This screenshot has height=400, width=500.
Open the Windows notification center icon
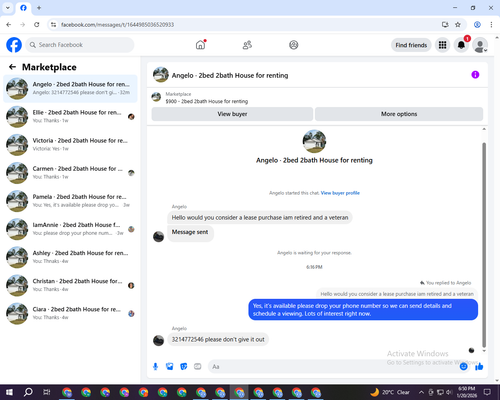(487, 392)
